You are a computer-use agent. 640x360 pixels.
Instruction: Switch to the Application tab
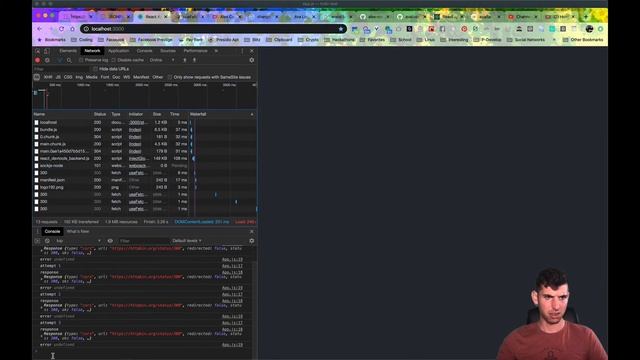[119, 51]
